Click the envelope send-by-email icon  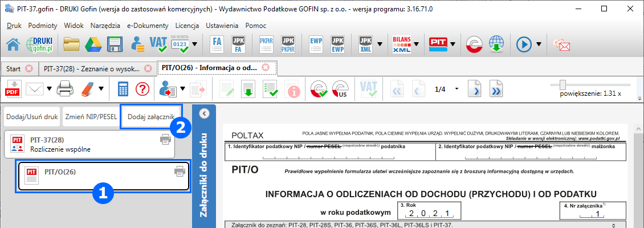coord(35,88)
